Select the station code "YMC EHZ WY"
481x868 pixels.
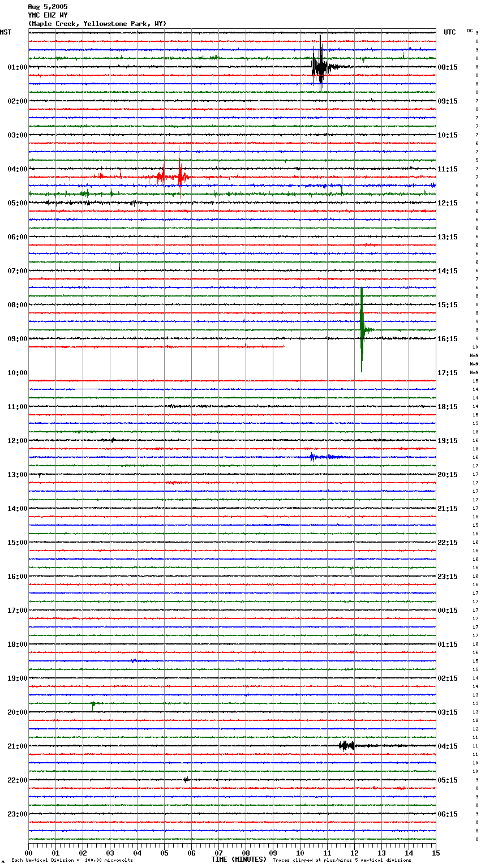[x=48, y=15]
